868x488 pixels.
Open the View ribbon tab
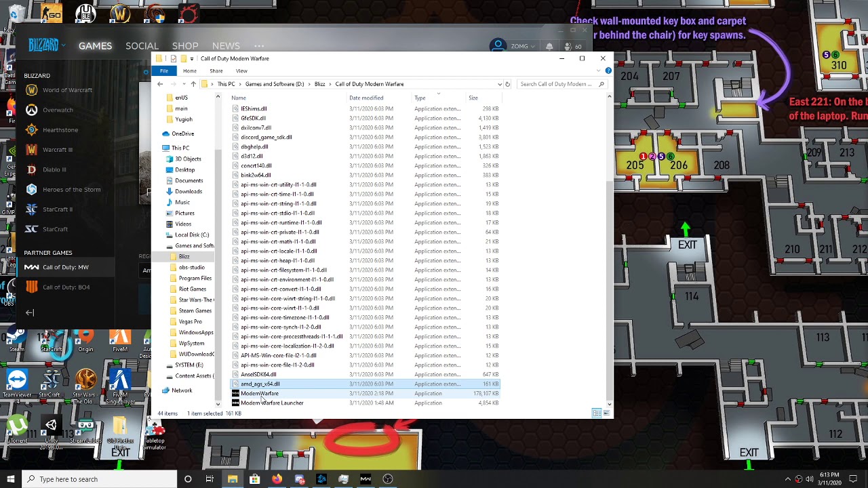(x=241, y=70)
